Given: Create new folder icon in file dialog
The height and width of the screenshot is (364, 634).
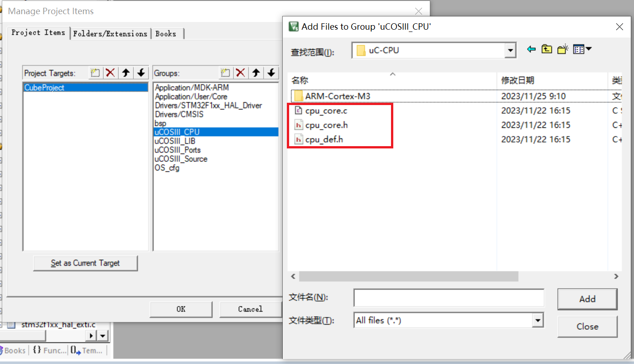Looking at the screenshot, I should pos(562,49).
